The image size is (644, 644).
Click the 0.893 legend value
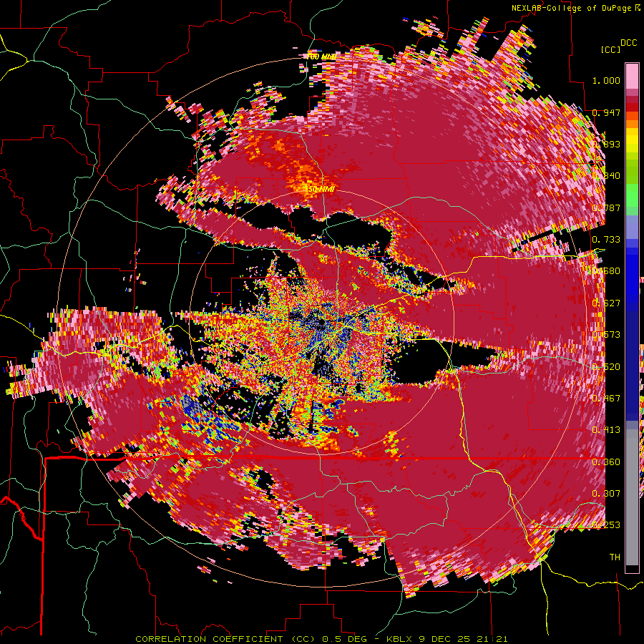pos(606,144)
